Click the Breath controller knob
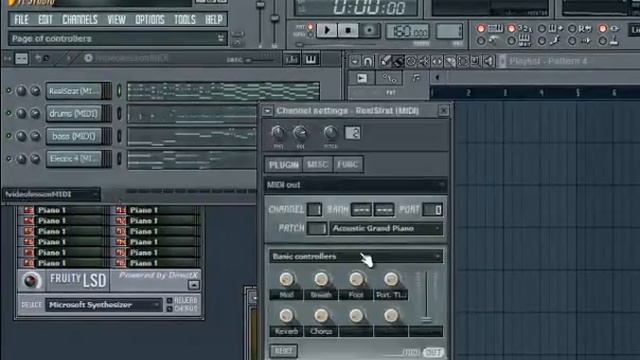Screen dimensions: 640x360 321,279
